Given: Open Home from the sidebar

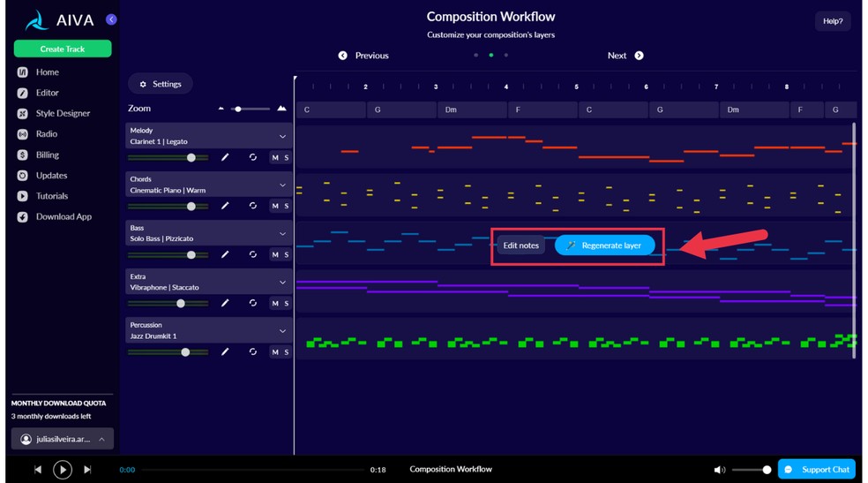Looking at the screenshot, I should click(47, 72).
